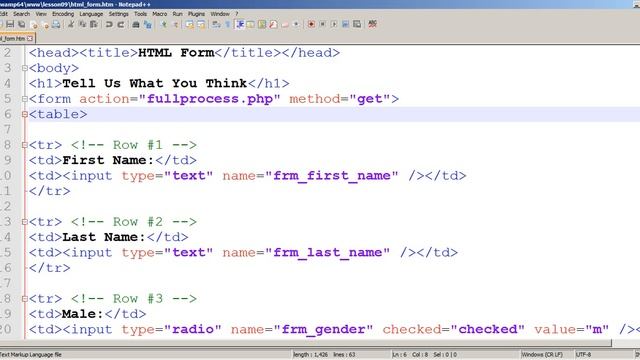Click the Copy toolbar icon
The height and width of the screenshot is (360, 640).
[82, 24]
